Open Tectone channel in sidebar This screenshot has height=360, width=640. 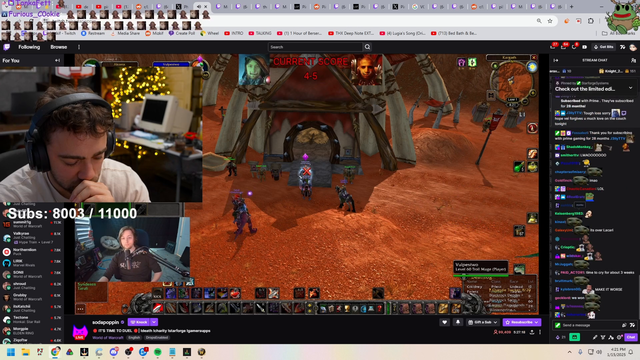tap(32, 319)
